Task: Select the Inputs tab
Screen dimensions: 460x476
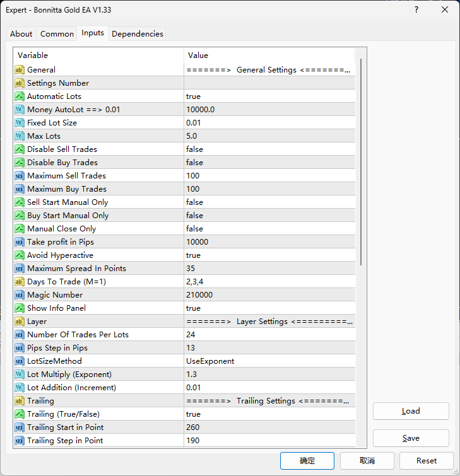Action: pos(93,33)
